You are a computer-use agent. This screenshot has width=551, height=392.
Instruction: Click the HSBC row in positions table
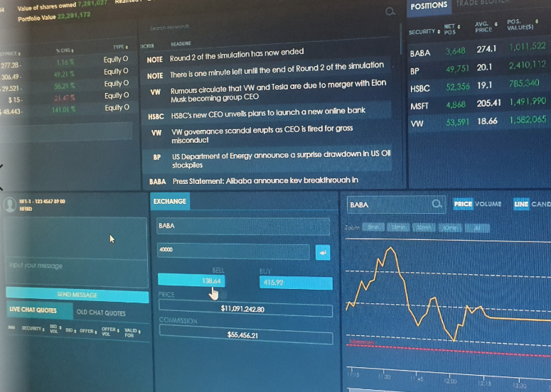click(x=478, y=87)
